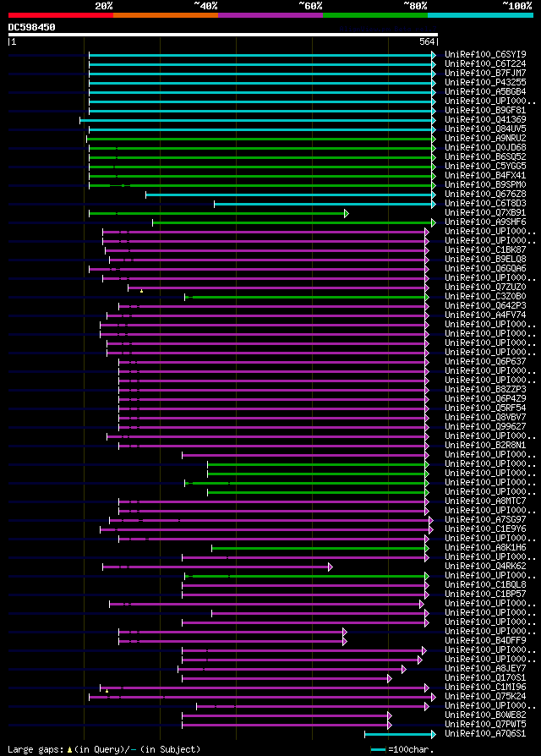Screen dimensions: 541x756
Task: Select the DC598450 query name
Action: (x=32, y=27)
